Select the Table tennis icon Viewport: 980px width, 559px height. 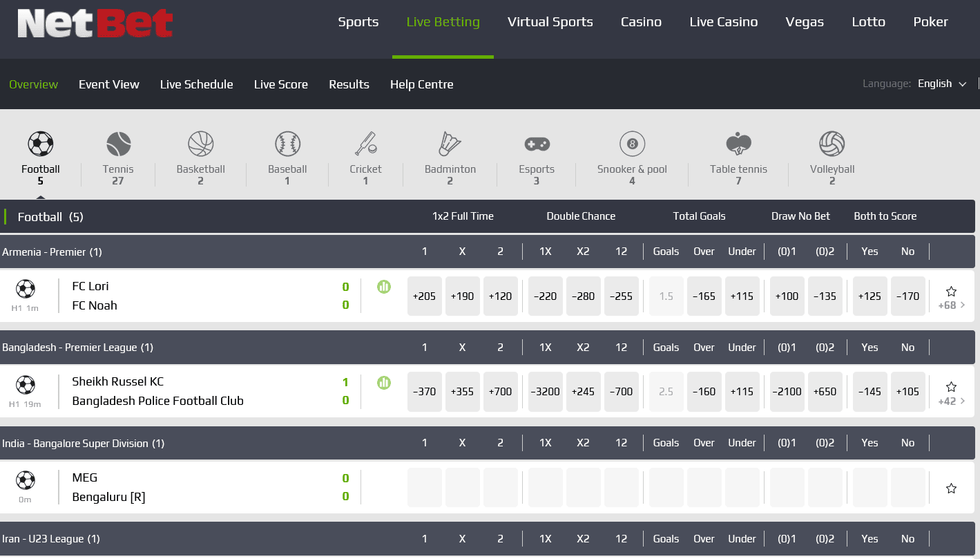coord(738,144)
